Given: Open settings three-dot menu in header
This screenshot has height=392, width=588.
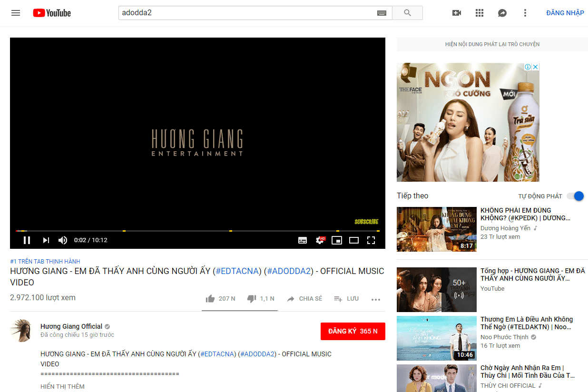Looking at the screenshot, I should 525,13.
